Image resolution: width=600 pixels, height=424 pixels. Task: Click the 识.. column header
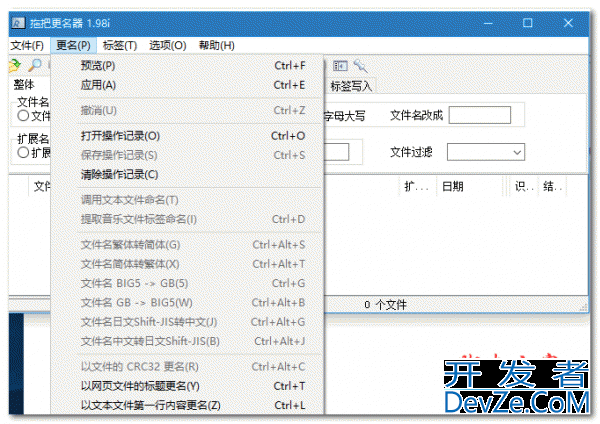[523, 186]
